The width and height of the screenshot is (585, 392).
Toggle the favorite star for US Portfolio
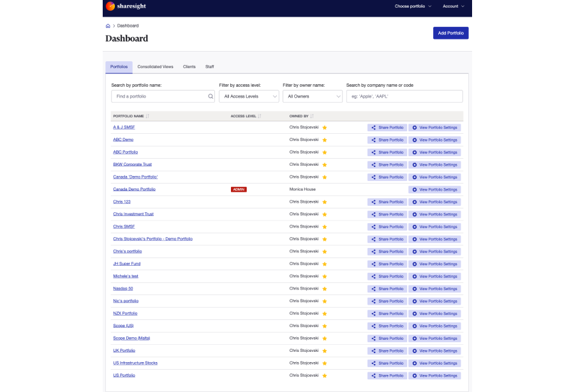coord(325,375)
